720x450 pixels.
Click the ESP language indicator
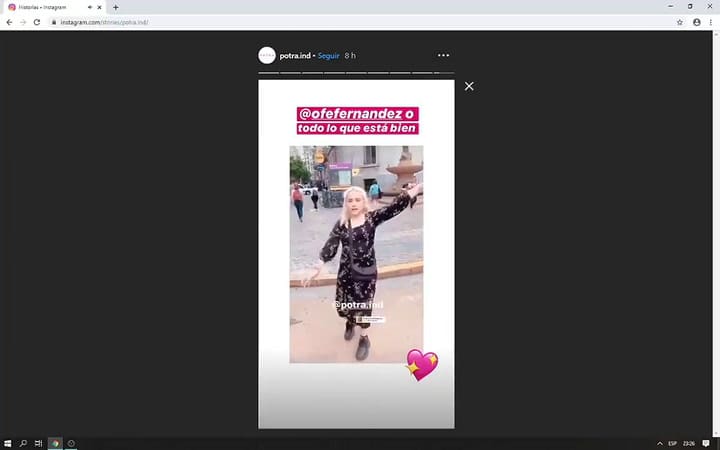point(672,443)
